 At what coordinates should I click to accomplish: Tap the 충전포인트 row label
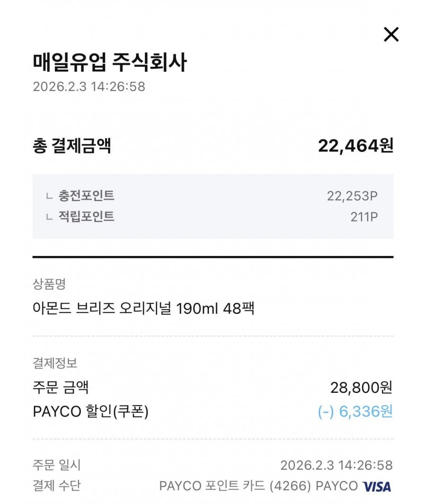pyautogui.click(x=86, y=195)
